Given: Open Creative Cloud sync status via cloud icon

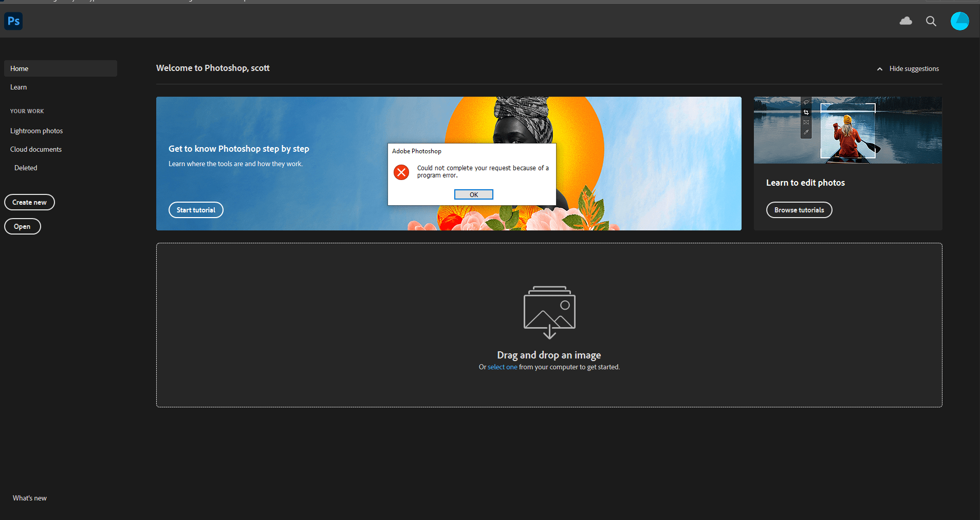Looking at the screenshot, I should (x=906, y=21).
